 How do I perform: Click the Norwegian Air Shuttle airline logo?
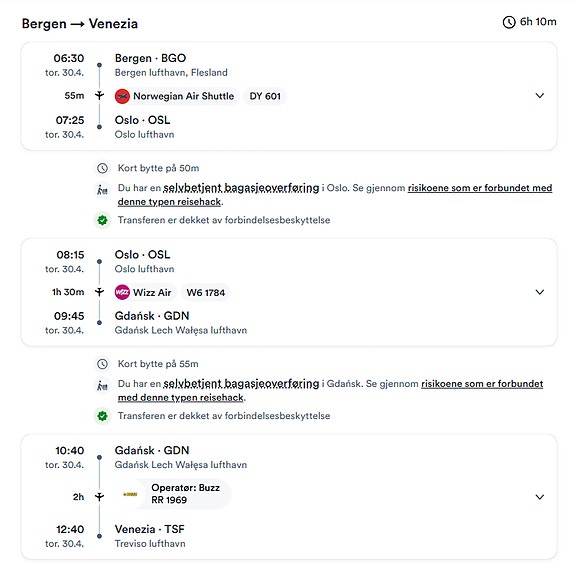click(122, 96)
